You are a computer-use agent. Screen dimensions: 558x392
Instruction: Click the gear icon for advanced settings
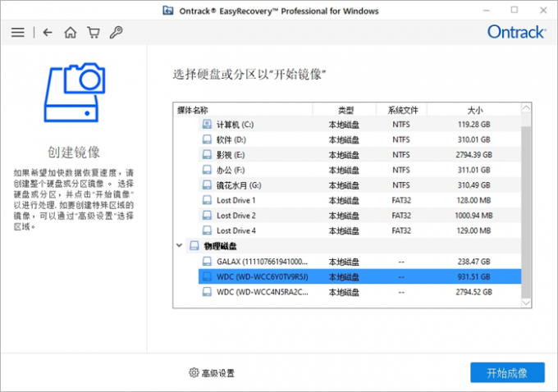[194, 372]
